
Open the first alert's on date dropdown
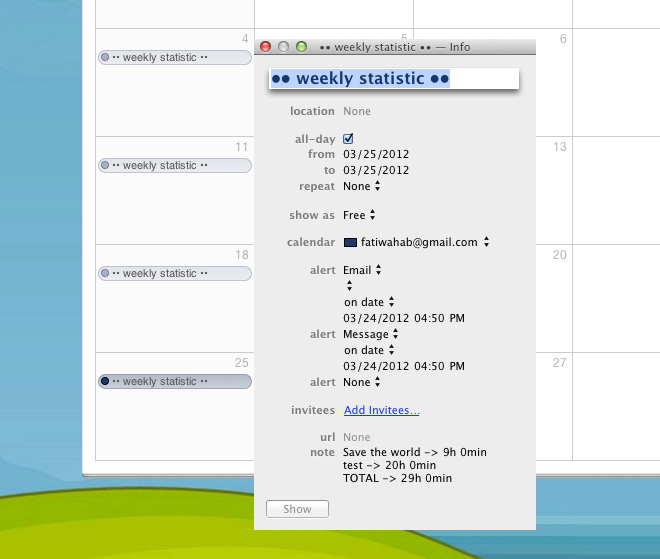[369, 302]
